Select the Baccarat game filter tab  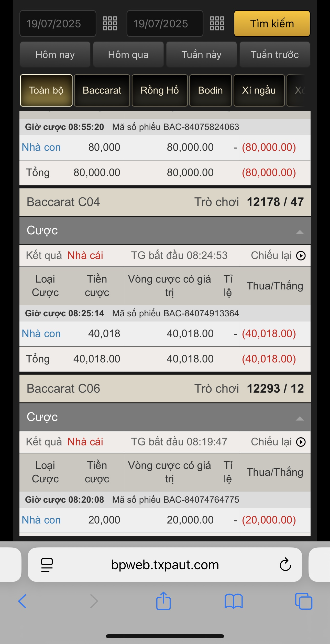tap(102, 90)
